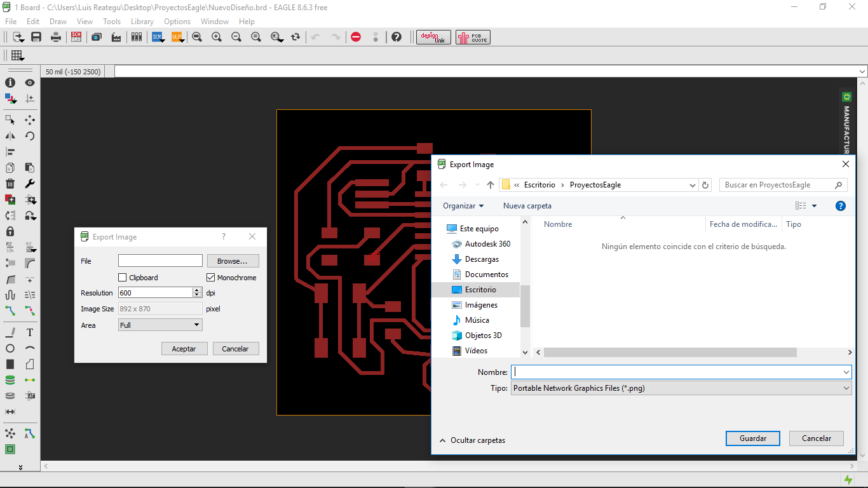868x488 pixels.
Task: Click the Zoom in magnifier icon
Action: click(217, 37)
